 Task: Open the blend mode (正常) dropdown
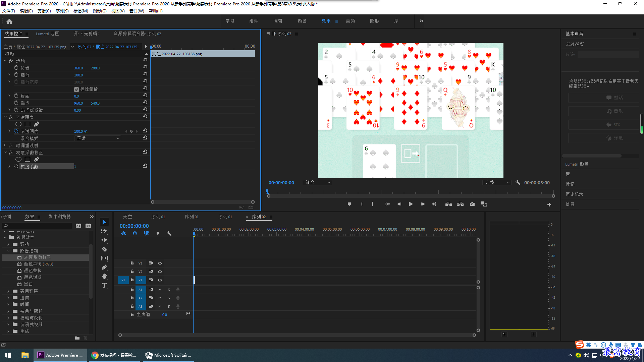point(97,138)
